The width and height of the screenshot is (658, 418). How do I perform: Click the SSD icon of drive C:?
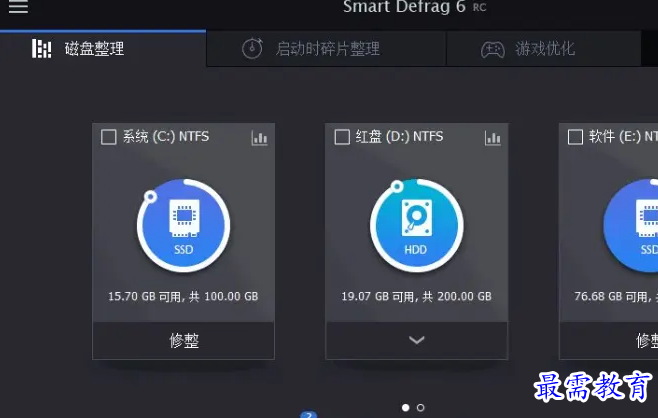(183, 226)
